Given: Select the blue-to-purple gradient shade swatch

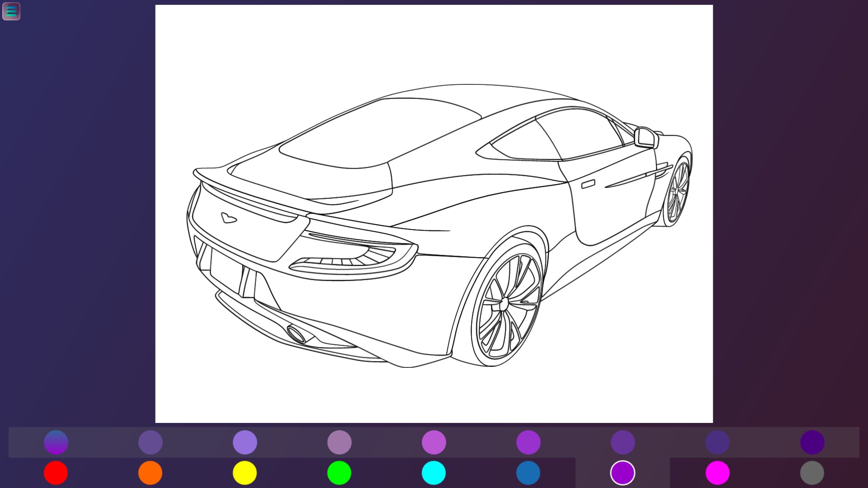Looking at the screenshot, I should pos(56,442).
